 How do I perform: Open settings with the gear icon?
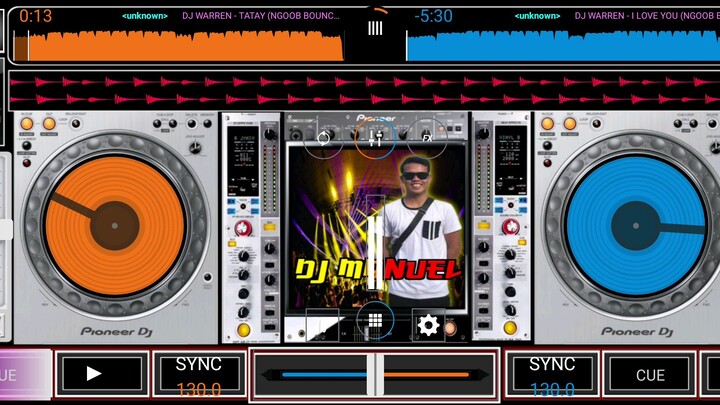point(428,325)
